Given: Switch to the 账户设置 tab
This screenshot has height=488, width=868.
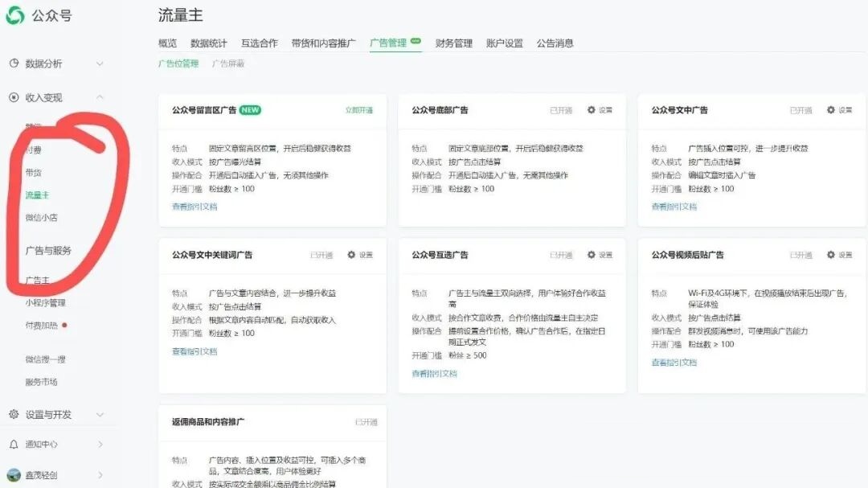Looking at the screenshot, I should pyautogui.click(x=504, y=43).
